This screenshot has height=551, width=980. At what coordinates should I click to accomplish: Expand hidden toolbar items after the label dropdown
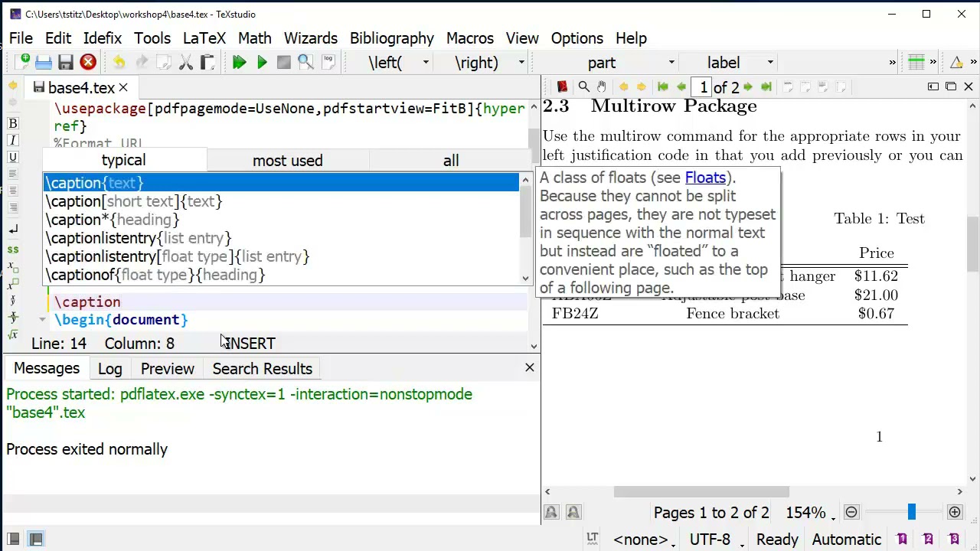point(892,63)
